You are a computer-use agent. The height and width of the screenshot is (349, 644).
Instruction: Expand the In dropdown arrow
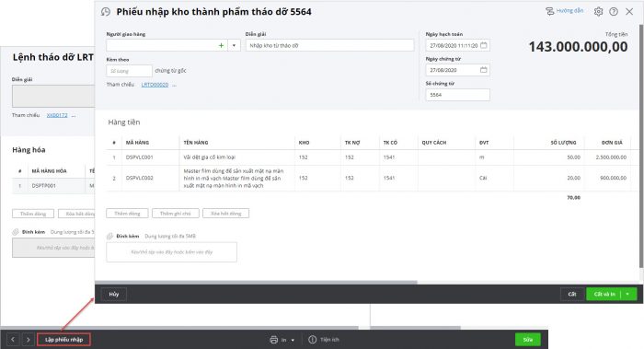[x=293, y=340]
